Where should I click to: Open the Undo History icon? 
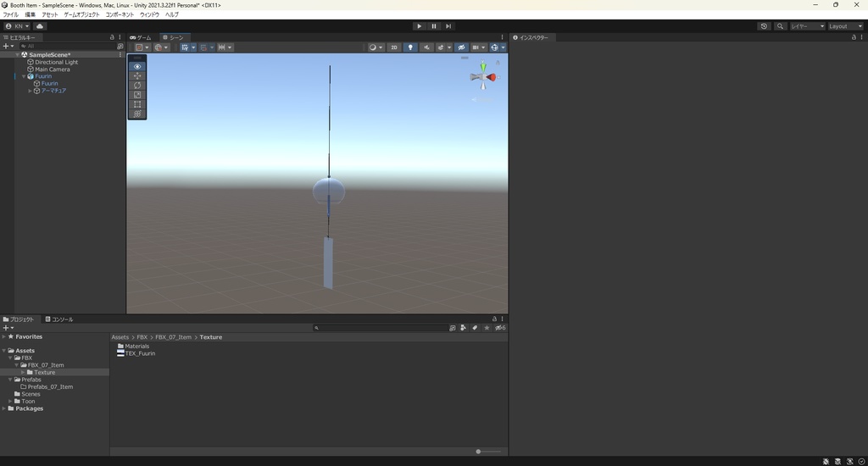[x=764, y=26]
